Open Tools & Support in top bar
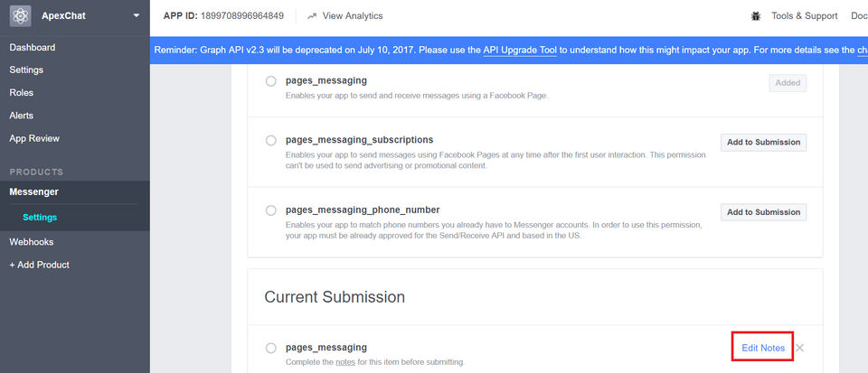The width and height of the screenshot is (868, 373). point(804,16)
